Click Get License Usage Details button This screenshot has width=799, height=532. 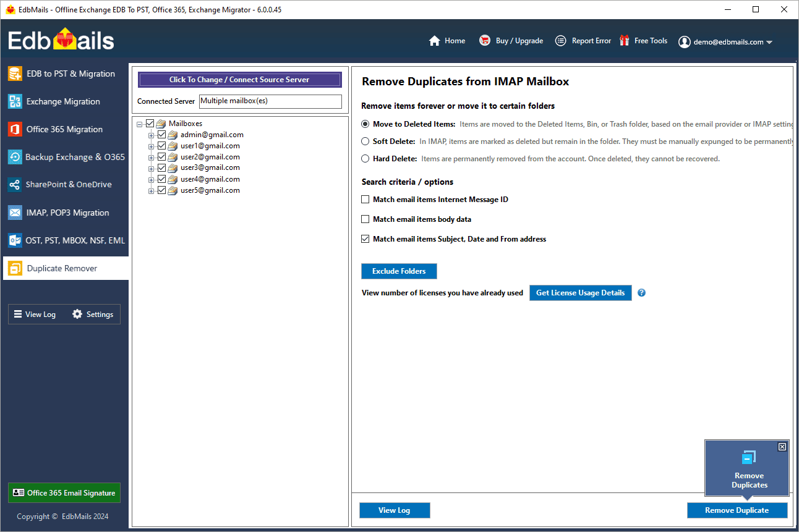tap(580, 293)
